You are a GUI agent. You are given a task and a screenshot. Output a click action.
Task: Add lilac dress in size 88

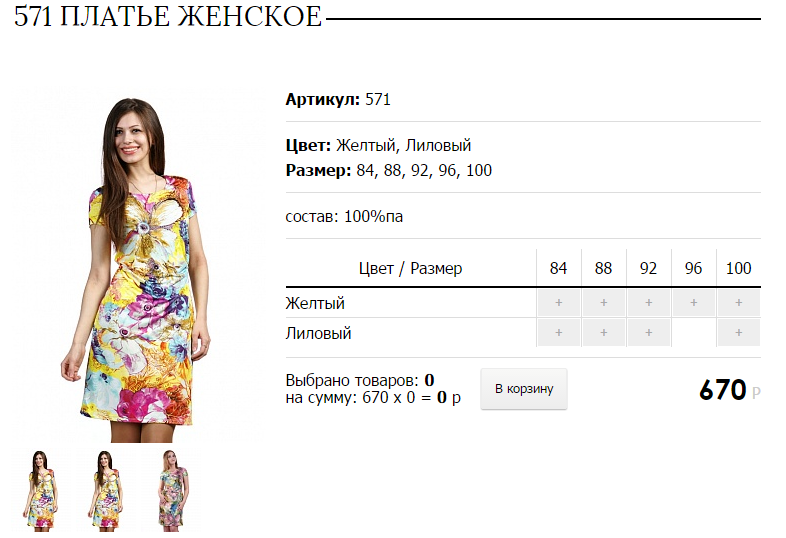(x=604, y=332)
